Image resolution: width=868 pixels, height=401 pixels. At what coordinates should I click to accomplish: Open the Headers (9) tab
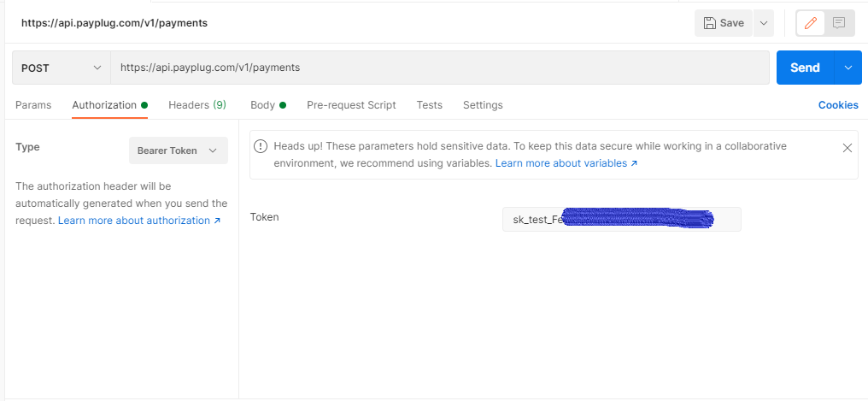(197, 104)
